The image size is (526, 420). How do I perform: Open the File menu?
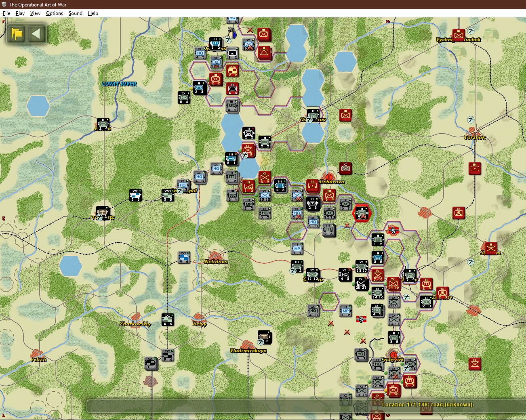[6, 13]
